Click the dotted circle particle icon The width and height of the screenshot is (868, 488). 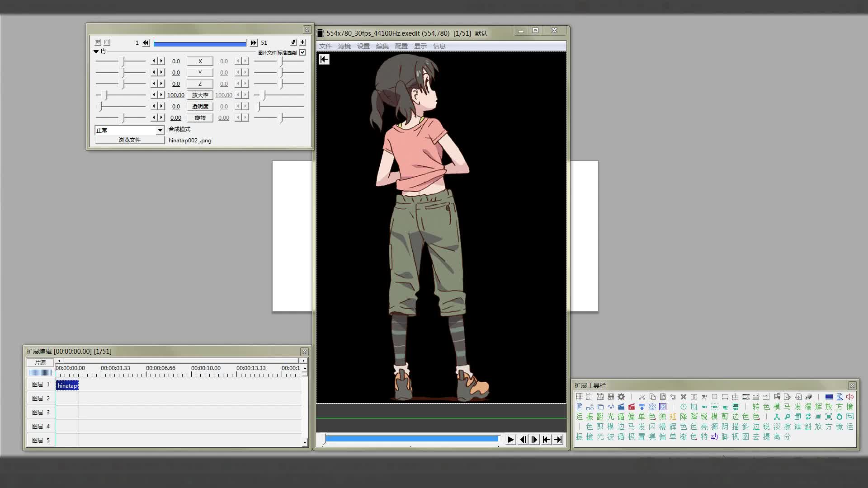tap(652, 407)
